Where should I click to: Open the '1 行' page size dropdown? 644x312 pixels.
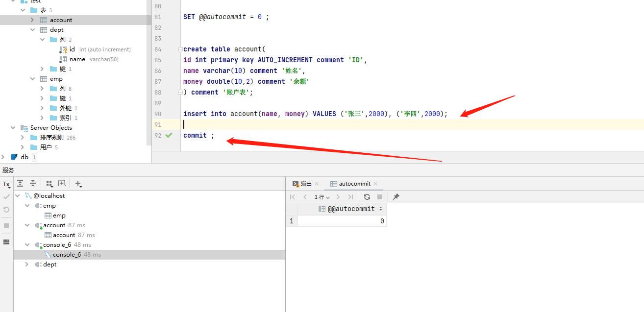[322, 197]
